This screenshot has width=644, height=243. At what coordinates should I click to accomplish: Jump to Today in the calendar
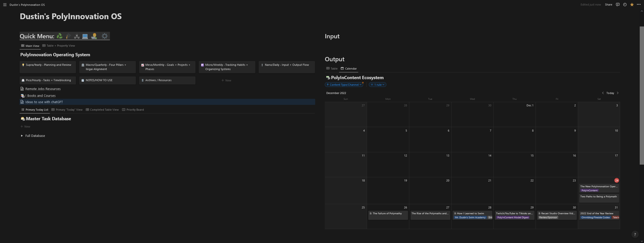(610, 93)
